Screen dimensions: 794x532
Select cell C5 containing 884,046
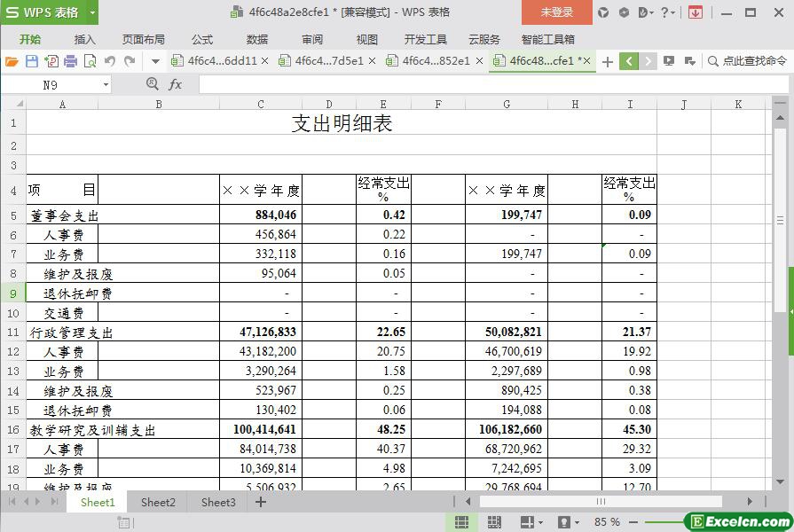coord(261,215)
